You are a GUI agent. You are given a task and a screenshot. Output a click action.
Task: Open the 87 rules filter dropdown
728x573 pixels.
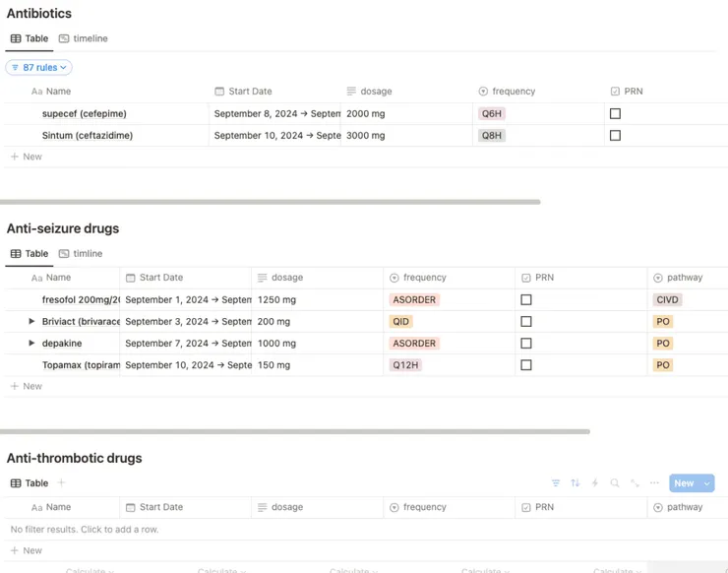click(39, 68)
